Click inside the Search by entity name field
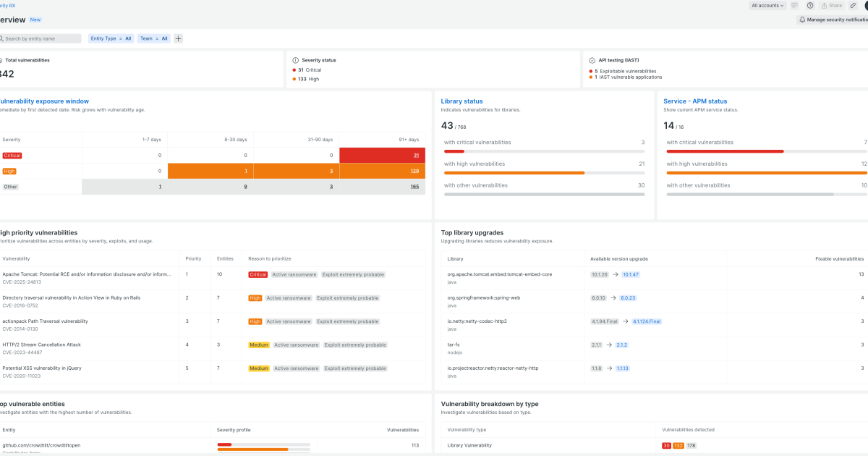868x456 pixels. pyautogui.click(x=43, y=37)
